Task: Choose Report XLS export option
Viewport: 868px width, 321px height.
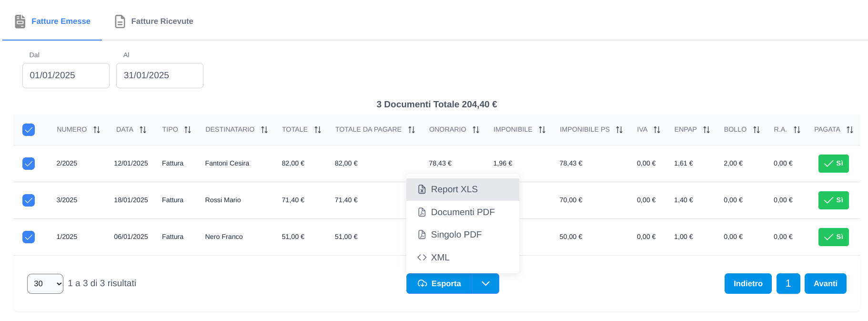Action: 463,189
